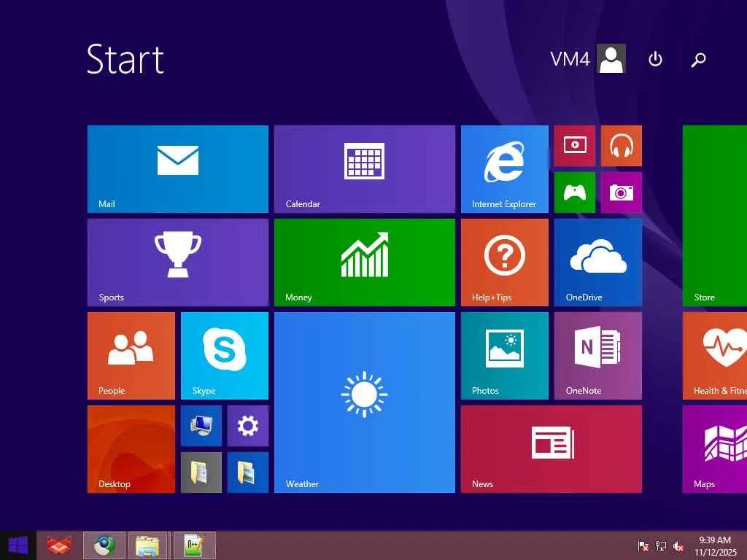Open the OneDrive tile
This screenshot has height=560, width=747.
(598, 262)
